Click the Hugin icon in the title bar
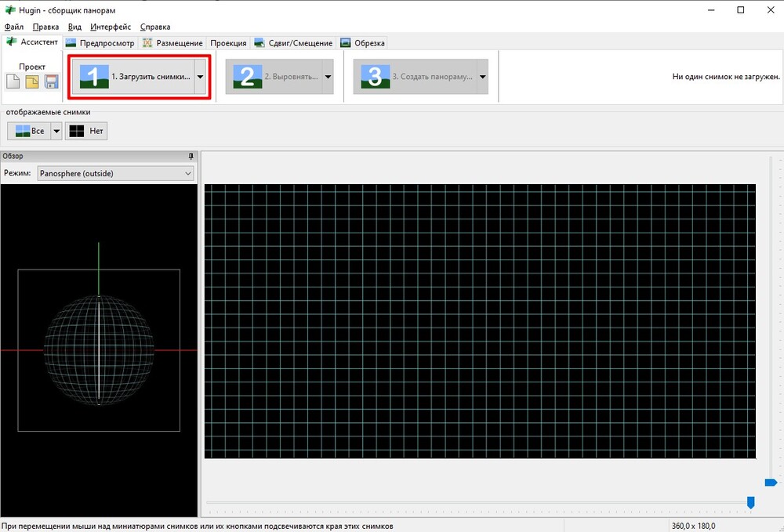This screenshot has width=784, height=532. pyautogui.click(x=9, y=9)
